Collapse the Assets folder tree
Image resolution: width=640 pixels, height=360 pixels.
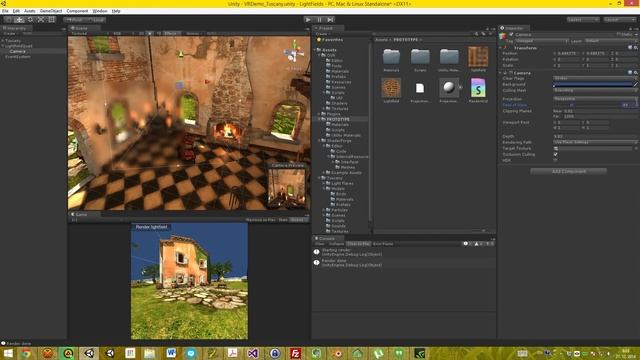(x=316, y=50)
